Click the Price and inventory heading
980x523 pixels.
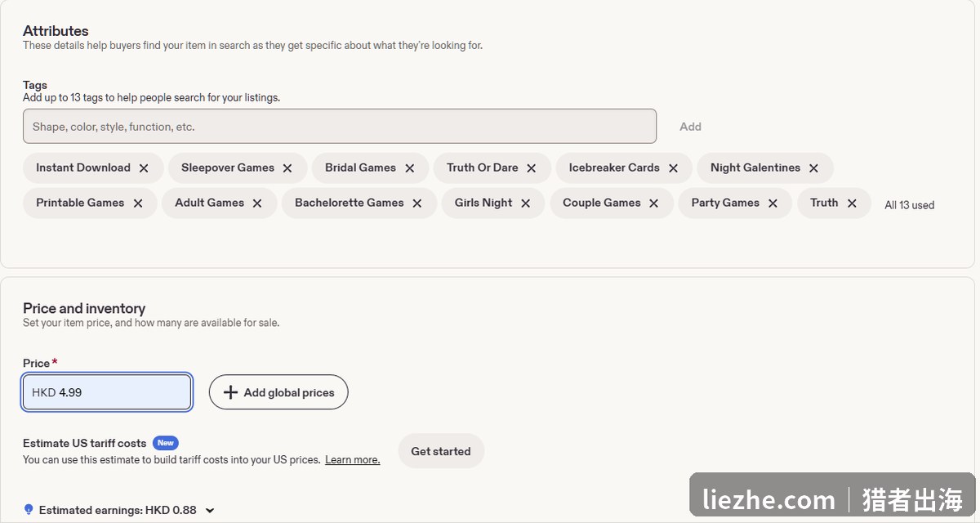click(84, 308)
